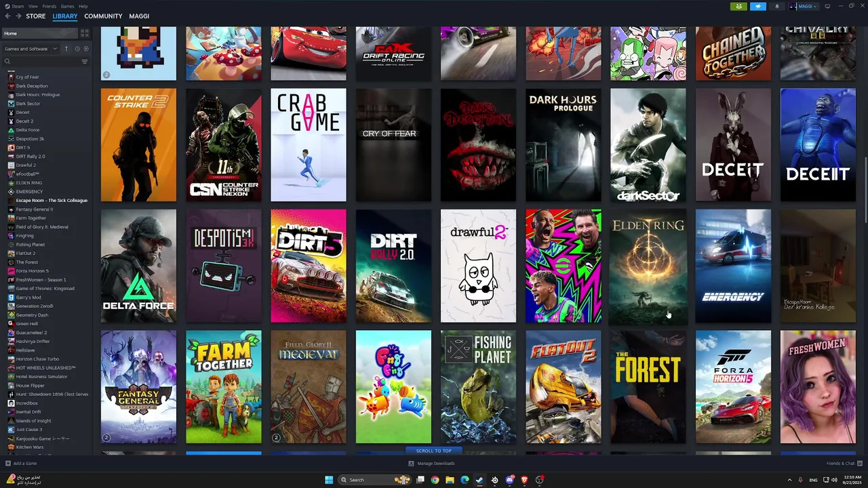Open The Forest cover
This screenshot has width=868, height=488.
[648, 387]
